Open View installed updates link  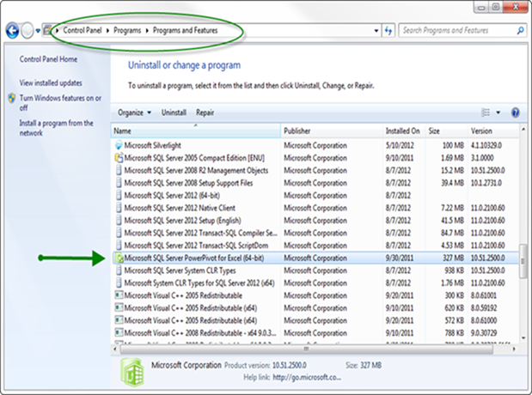[51, 82]
